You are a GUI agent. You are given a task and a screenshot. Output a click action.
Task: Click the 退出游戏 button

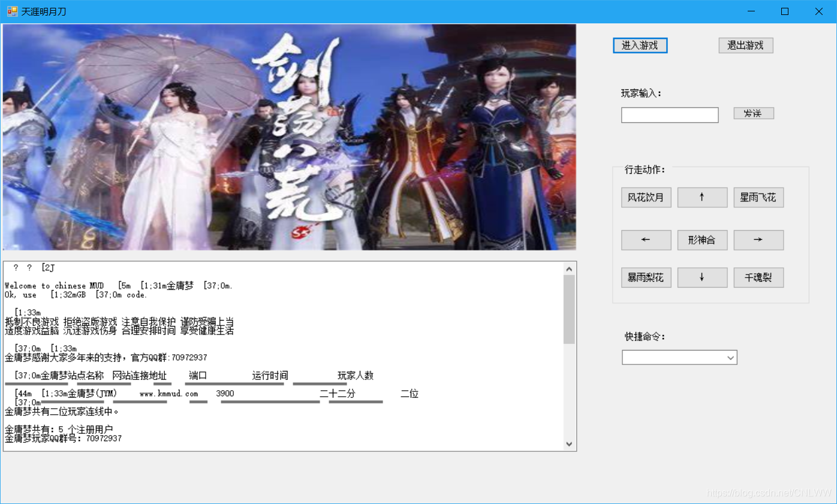tap(746, 46)
